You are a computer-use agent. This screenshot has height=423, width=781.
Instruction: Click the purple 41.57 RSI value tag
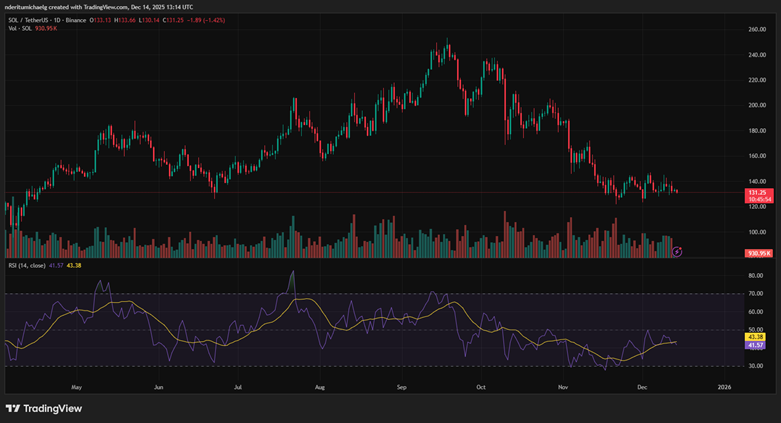click(x=756, y=345)
